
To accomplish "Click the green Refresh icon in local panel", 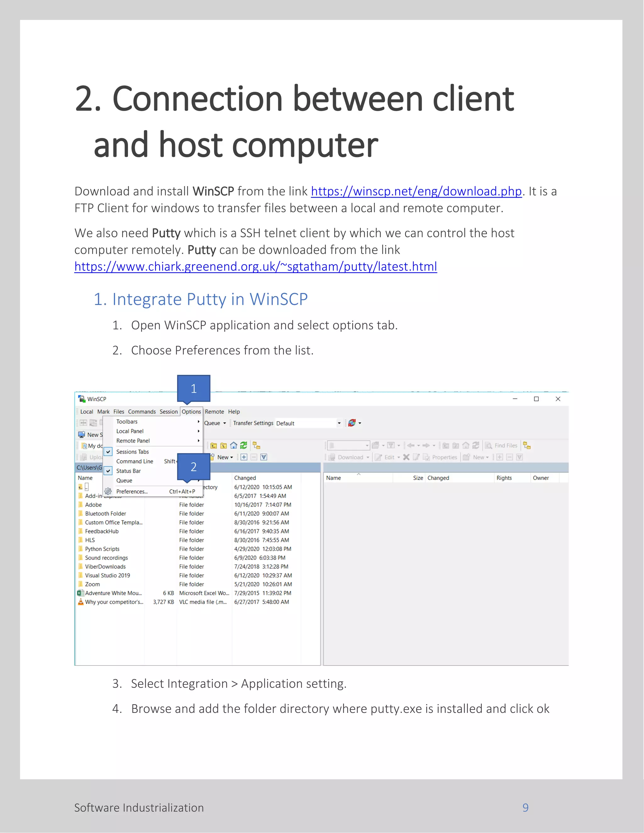I will (x=243, y=445).
